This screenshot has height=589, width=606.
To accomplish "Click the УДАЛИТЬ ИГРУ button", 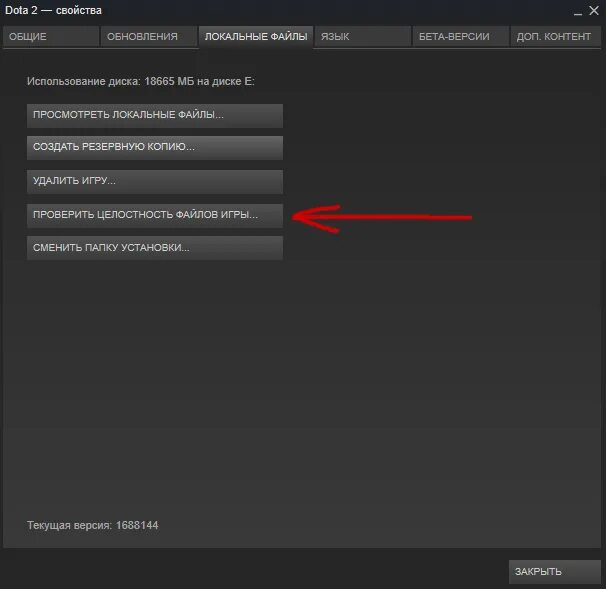I will click(x=155, y=181).
